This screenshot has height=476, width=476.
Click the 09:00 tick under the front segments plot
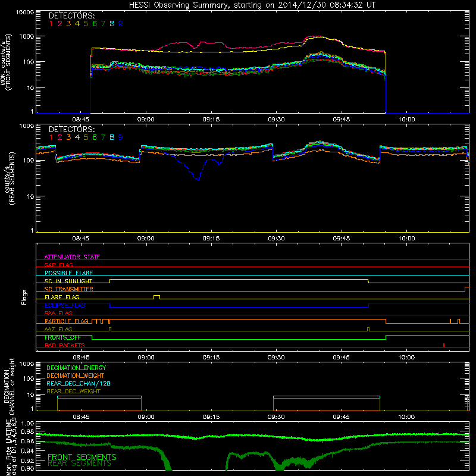pyautogui.click(x=146, y=120)
